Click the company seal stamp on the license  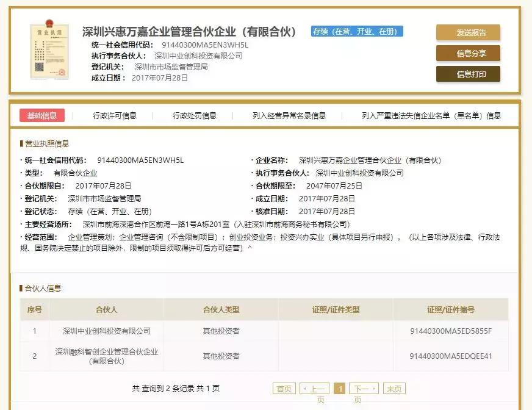pos(62,72)
